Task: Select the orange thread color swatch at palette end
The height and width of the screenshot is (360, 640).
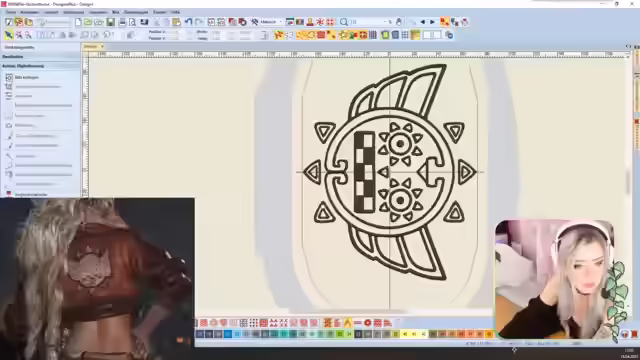Action: (489, 334)
